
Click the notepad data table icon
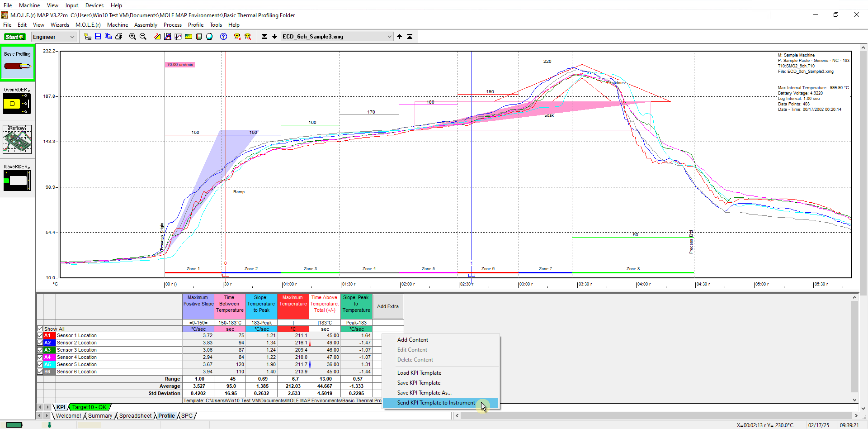point(199,37)
